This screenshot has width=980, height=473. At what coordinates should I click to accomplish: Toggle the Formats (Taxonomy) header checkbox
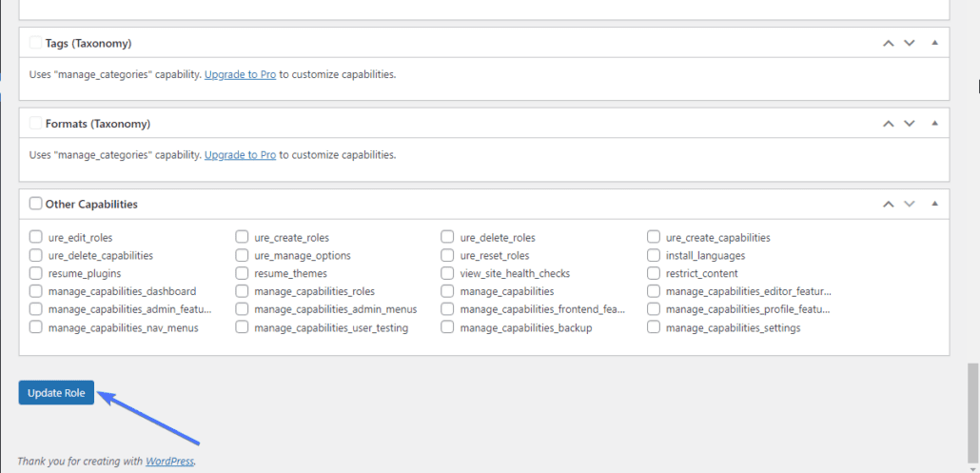point(35,123)
